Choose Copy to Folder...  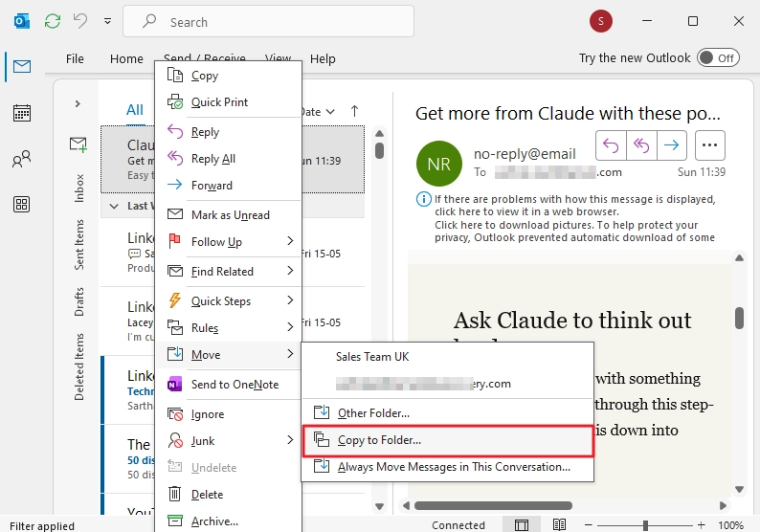pos(447,440)
